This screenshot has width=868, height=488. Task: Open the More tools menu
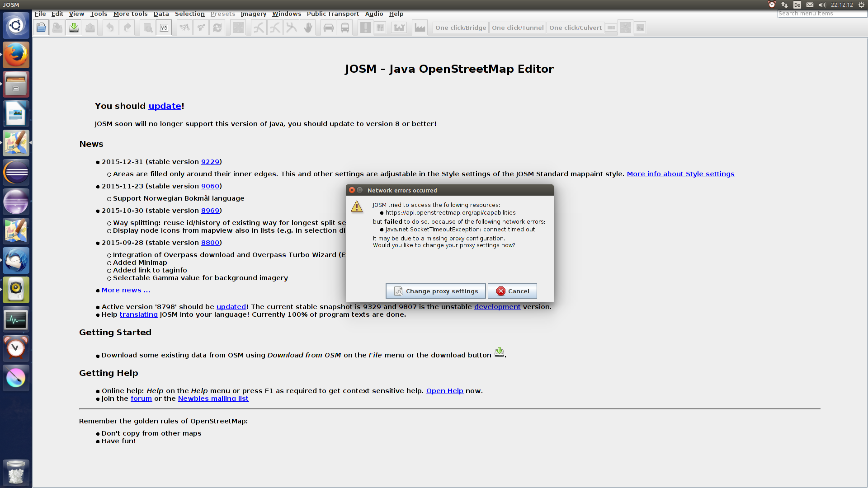(x=130, y=14)
